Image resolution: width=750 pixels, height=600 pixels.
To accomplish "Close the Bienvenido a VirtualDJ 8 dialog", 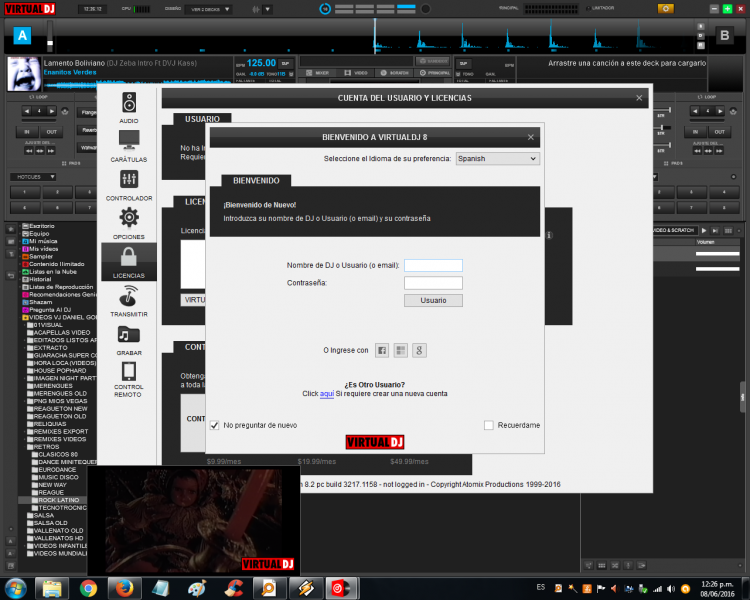I will pyautogui.click(x=530, y=137).
